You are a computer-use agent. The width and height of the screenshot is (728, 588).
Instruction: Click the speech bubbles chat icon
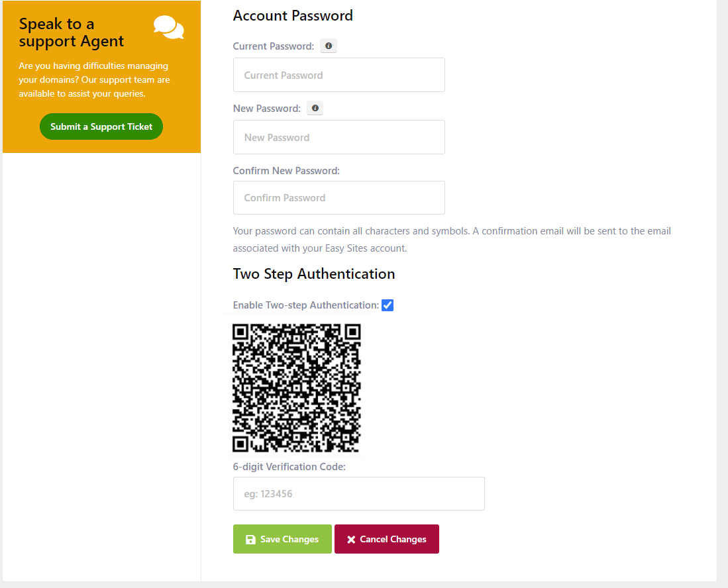(169, 27)
